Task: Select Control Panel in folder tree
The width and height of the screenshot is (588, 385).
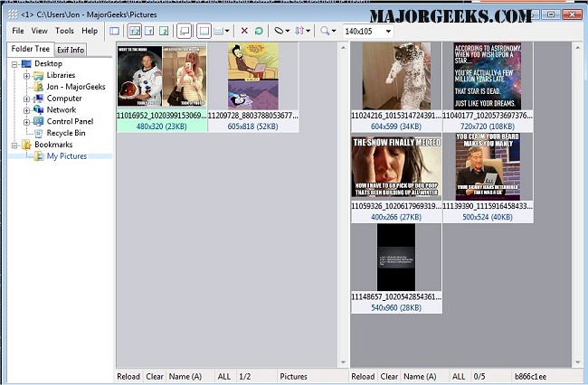Action: (x=70, y=122)
